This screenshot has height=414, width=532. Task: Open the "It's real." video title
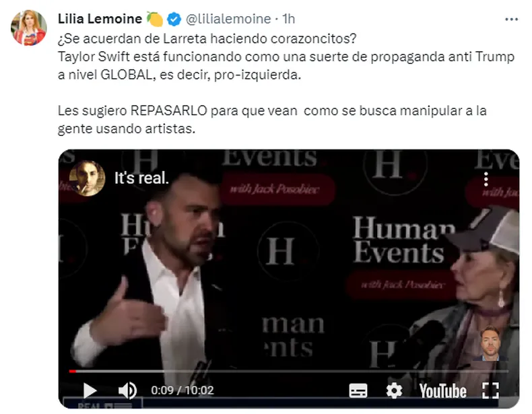click(x=141, y=178)
